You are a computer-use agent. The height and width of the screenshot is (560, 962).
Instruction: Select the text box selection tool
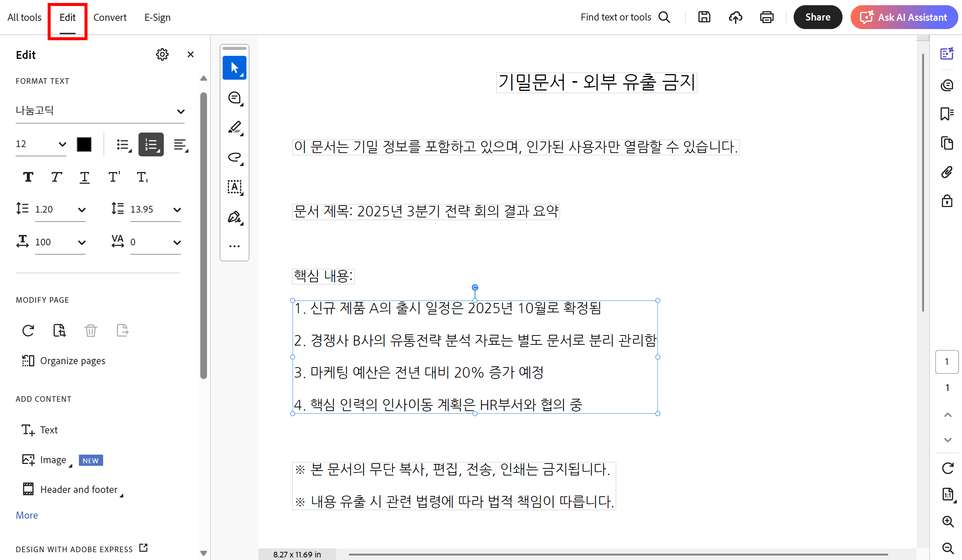(x=235, y=187)
